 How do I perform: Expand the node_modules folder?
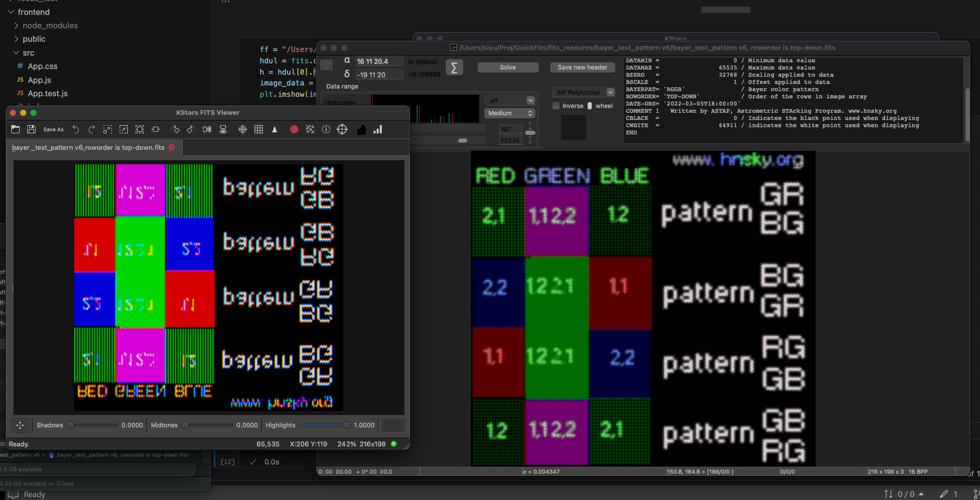tap(50, 26)
